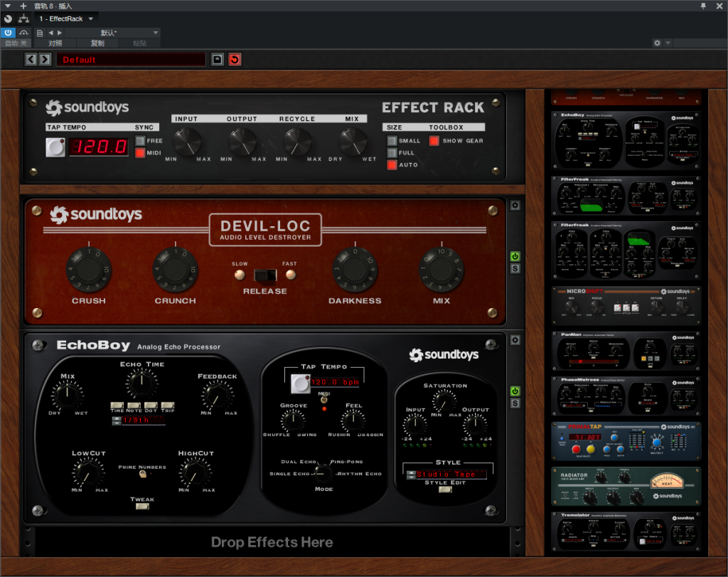Click the Effect Rack OUTPUT knob
The image size is (728, 577).
[x=242, y=142]
